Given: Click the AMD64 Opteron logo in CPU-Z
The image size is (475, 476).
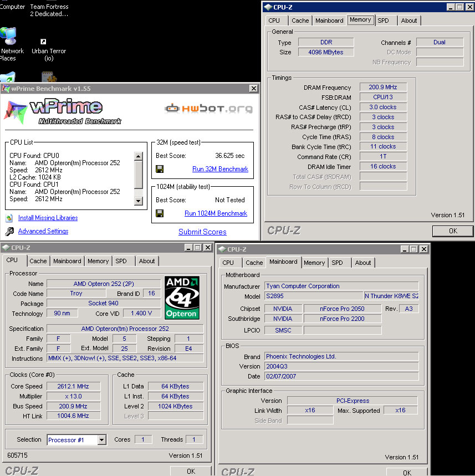Looking at the screenshot, I should click(x=182, y=298).
